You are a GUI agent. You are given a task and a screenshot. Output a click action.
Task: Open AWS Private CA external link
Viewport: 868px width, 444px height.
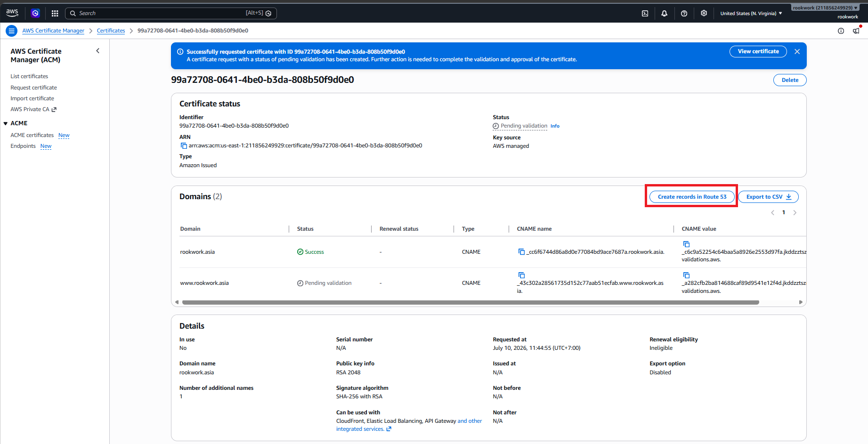coord(33,109)
